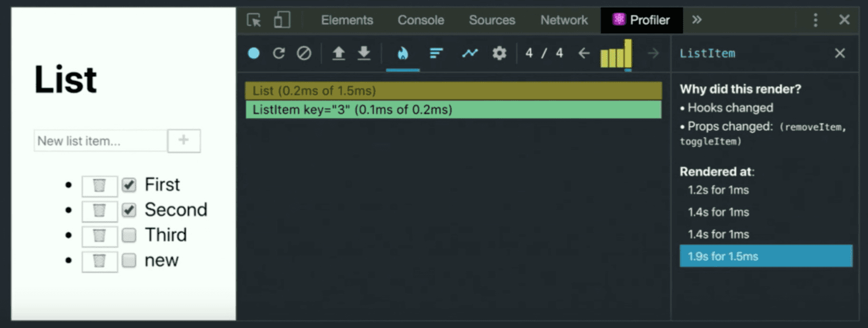
Task: Open the DevTools three-dot menu
Action: [x=816, y=20]
